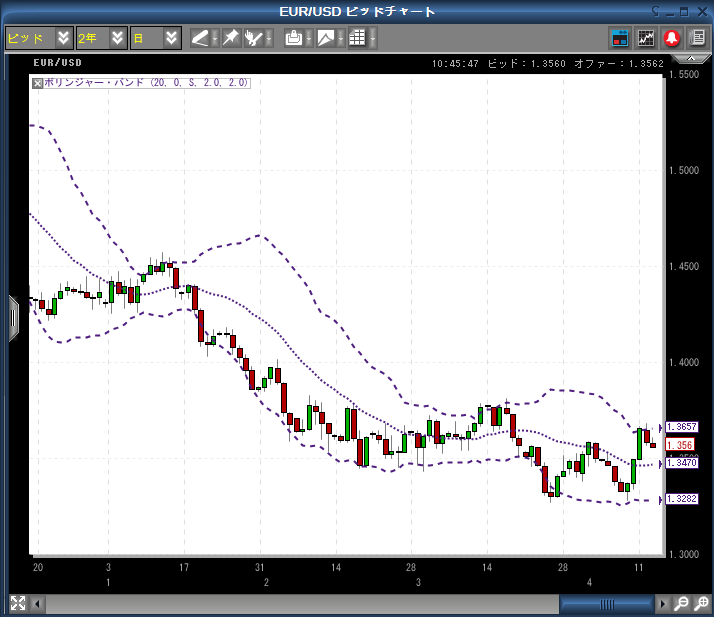Open the indicator tools icon

(255, 38)
